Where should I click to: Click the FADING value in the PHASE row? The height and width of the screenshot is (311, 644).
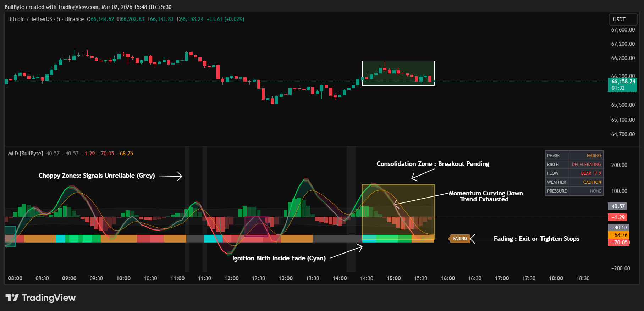point(594,156)
